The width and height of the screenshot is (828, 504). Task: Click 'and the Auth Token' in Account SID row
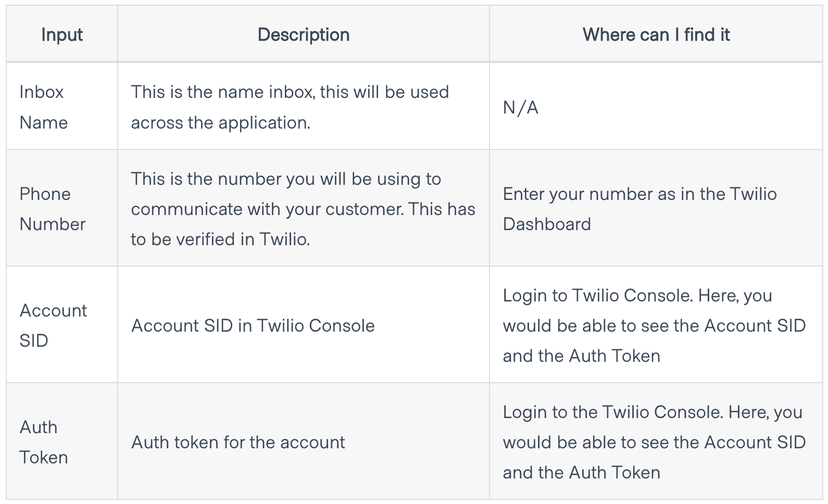[582, 356]
